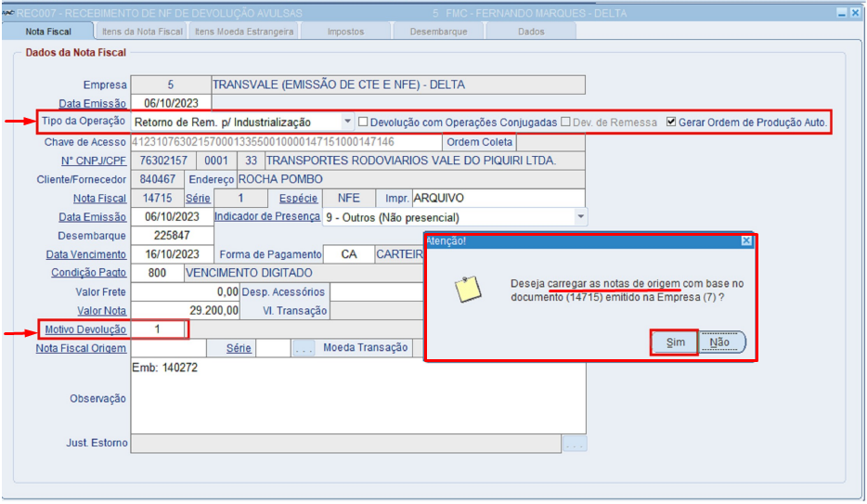The height and width of the screenshot is (504, 867).
Task: Click inside the Observação text area
Action: (x=358, y=396)
